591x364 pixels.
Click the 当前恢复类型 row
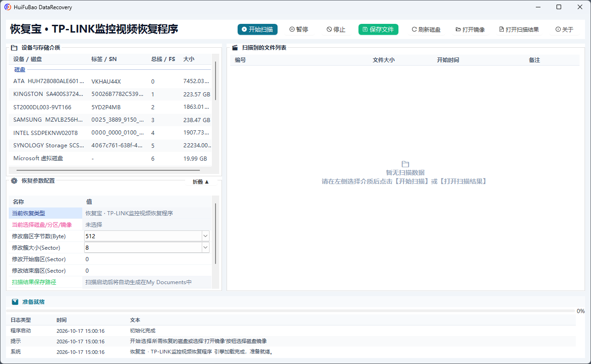(x=110, y=213)
